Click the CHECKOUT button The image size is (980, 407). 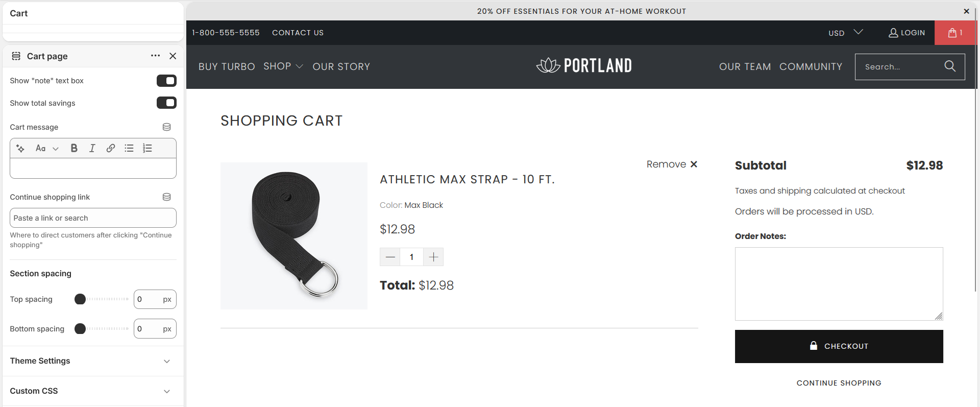point(839,346)
